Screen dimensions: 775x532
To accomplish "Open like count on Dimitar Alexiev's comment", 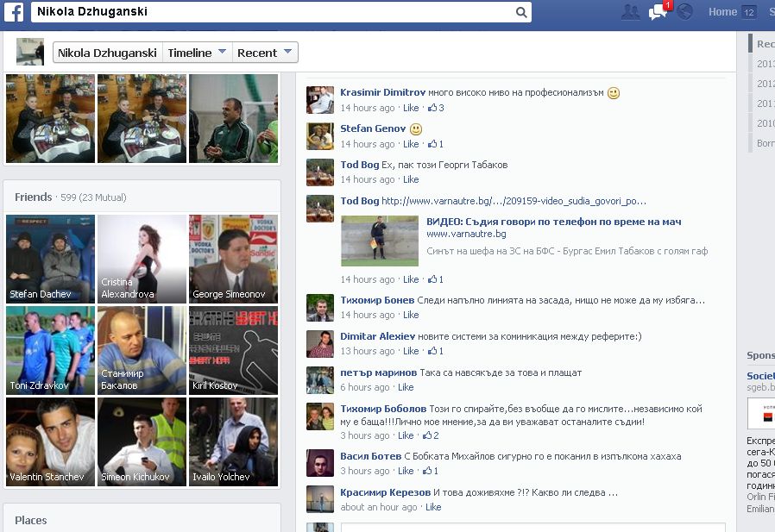I will 436,351.
